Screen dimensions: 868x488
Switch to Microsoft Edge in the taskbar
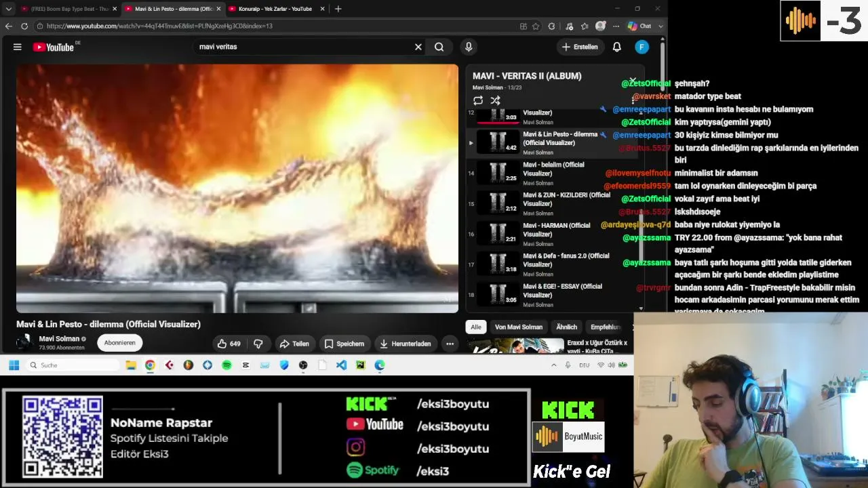380,365
